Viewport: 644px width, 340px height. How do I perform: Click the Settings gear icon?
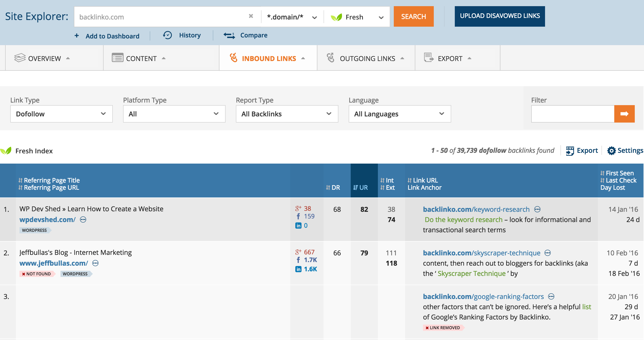coord(611,151)
